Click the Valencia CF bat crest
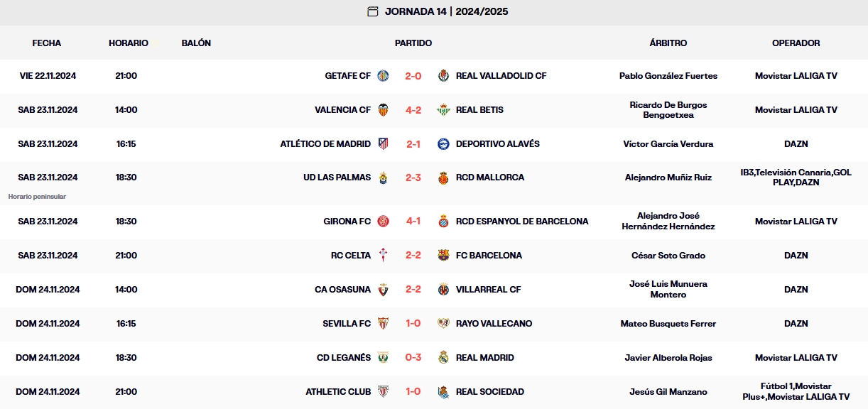 tap(384, 110)
